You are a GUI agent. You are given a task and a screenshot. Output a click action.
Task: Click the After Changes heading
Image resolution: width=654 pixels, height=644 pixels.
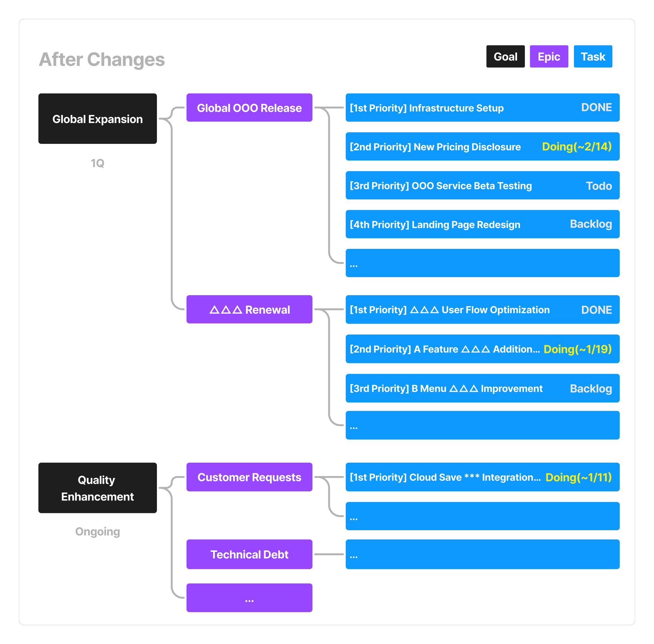click(102, 59)
